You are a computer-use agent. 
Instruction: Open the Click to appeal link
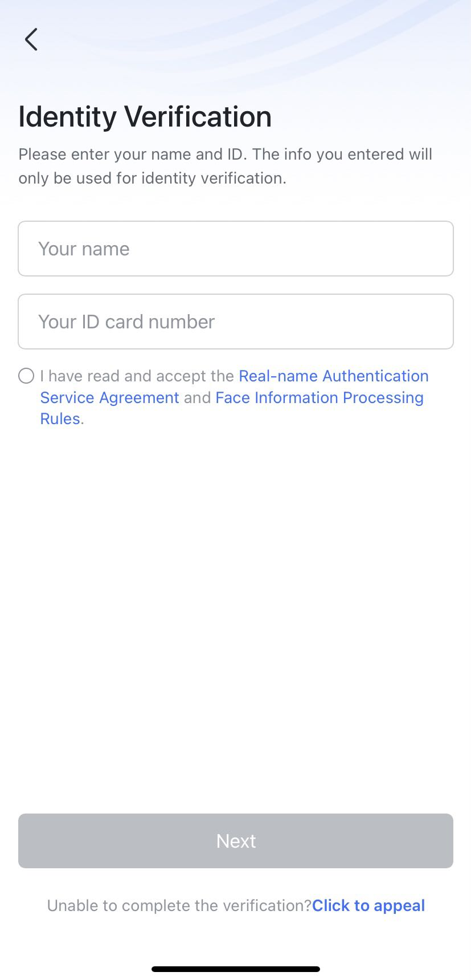coord(368,905)
